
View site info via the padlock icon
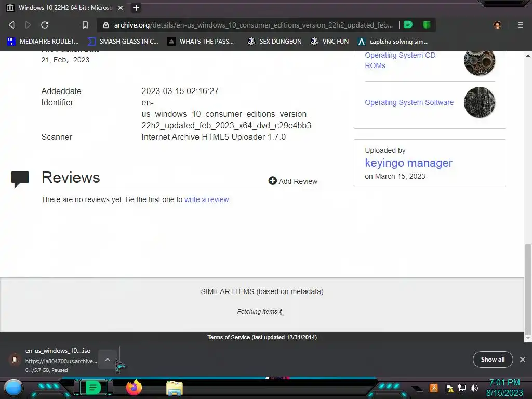click(x=106, y=25)
